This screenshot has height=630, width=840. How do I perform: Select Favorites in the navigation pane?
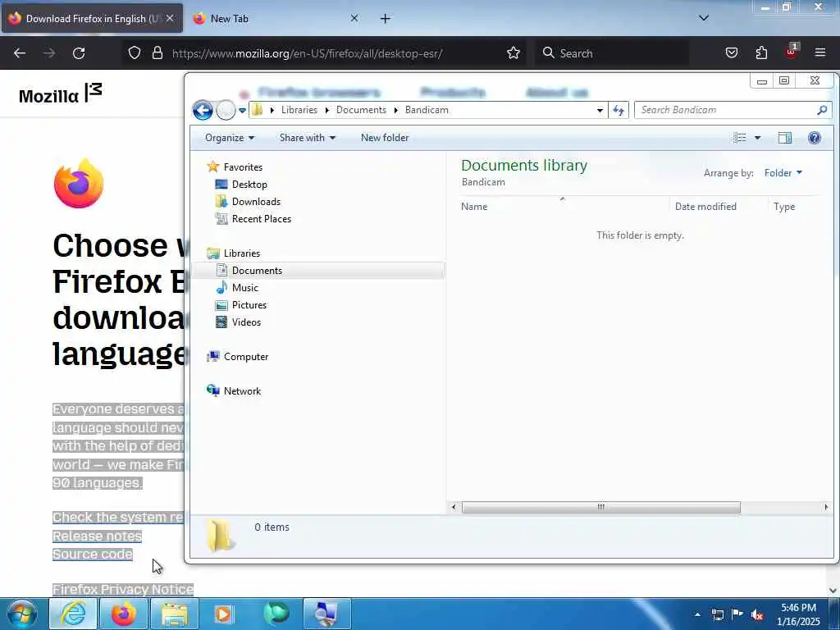click(243, 167)
